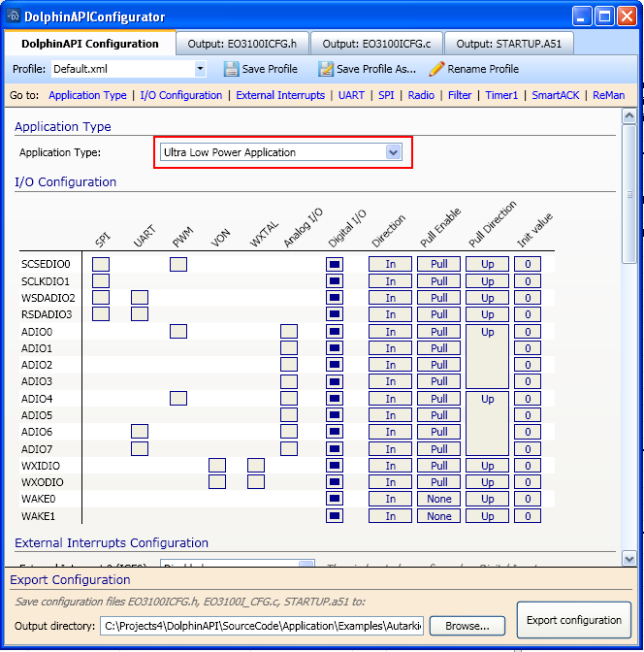Click the Output directory path field
The height and width of the screenshot is (652, 644).
262,626
